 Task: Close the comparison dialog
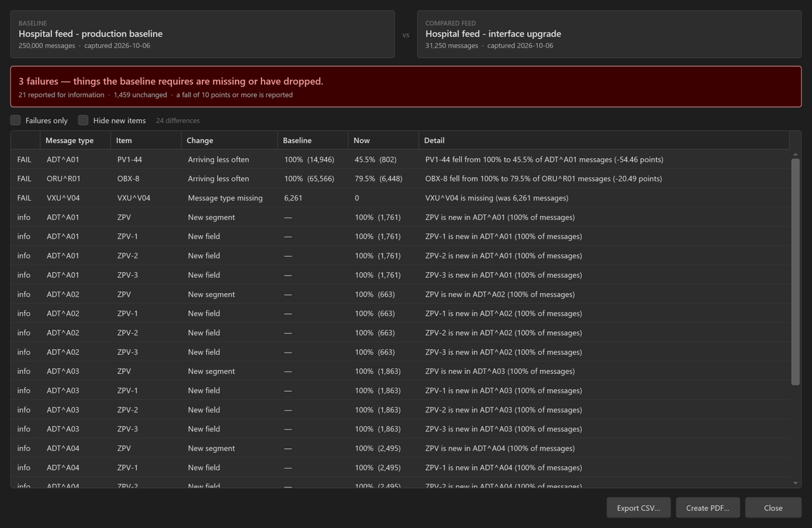773,508
